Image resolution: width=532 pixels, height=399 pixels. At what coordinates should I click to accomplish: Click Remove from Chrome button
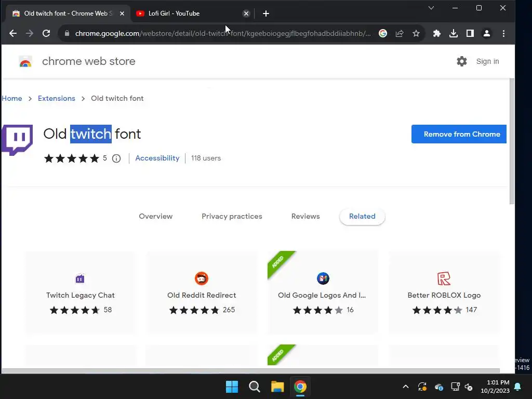459,134
